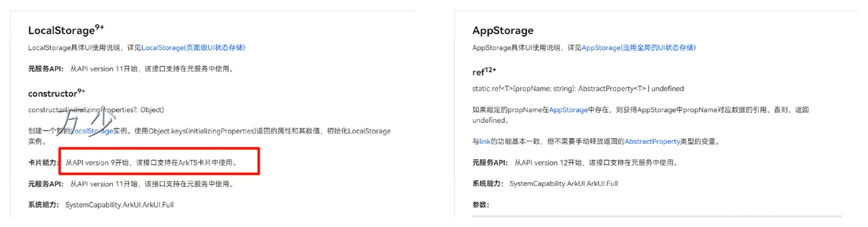Click the AppStorage heading

503,30
